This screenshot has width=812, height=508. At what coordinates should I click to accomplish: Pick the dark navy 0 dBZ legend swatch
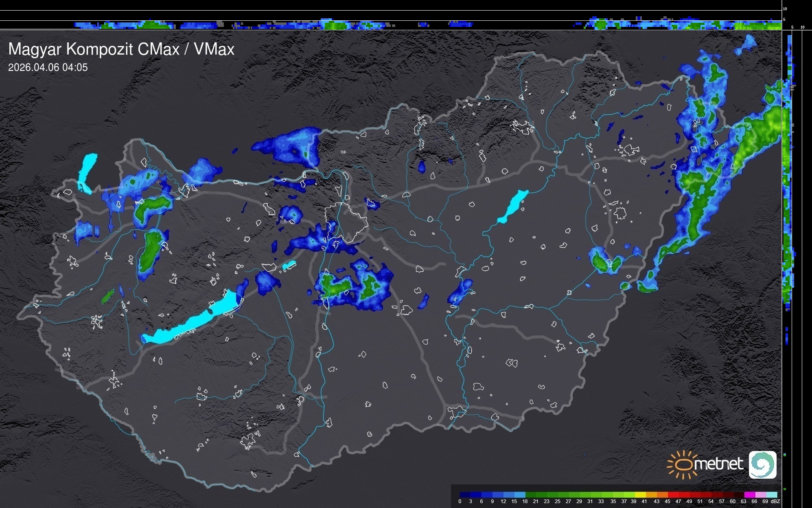465,495
